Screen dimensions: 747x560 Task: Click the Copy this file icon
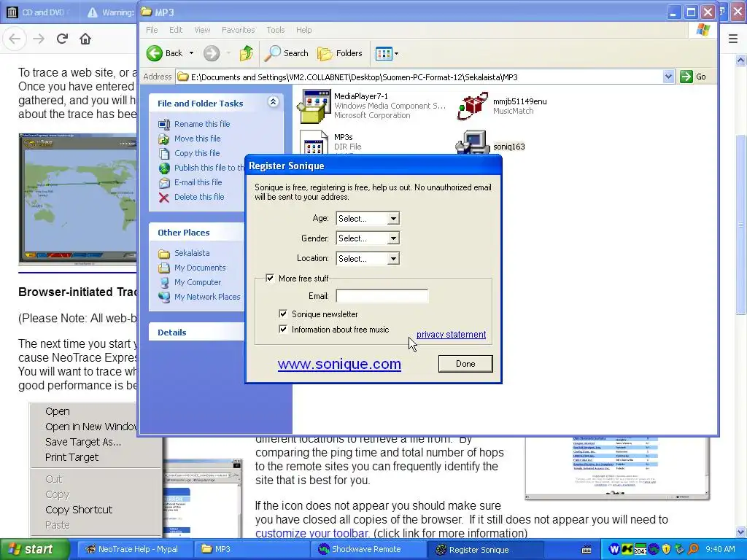tap(164, 154)
